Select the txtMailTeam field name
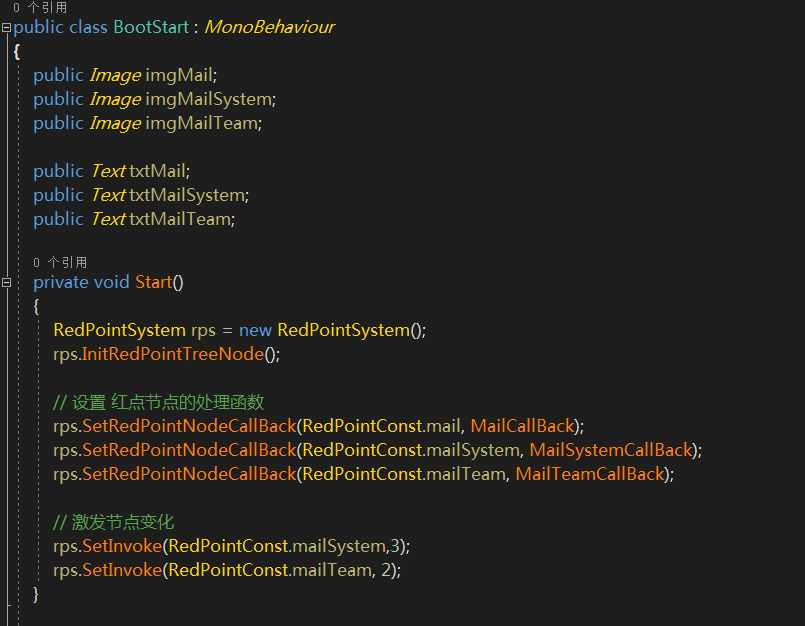 pos(180,219)
